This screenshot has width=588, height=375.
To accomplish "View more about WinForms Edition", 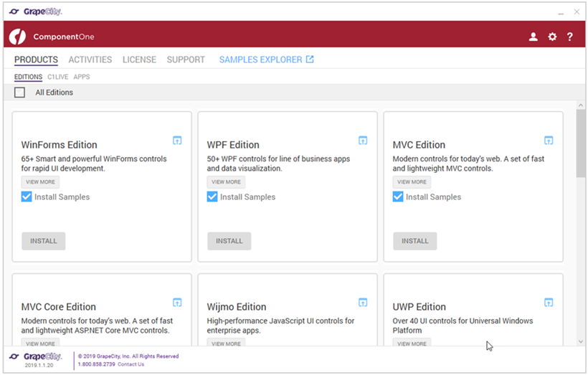I will point(40,182).
